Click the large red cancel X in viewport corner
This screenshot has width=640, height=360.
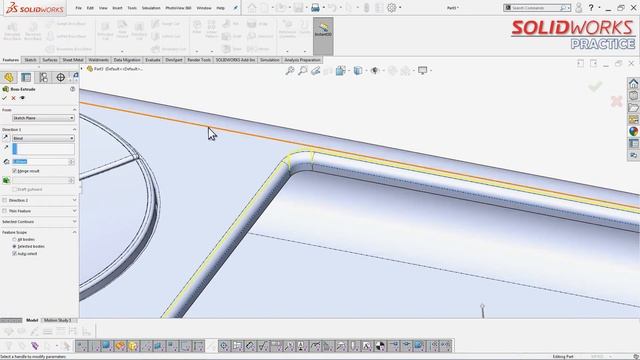click(x=616, y=101)
